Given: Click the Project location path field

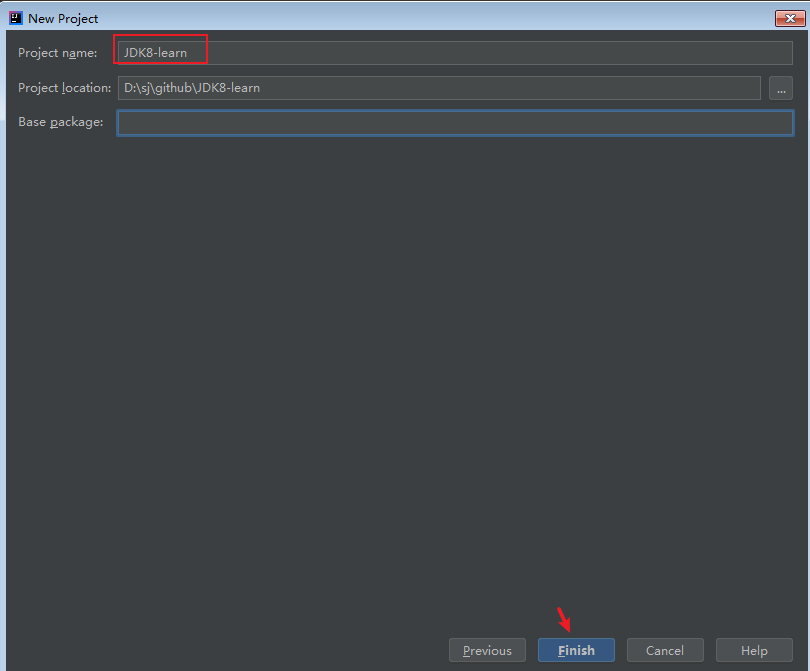Looking at the screenshot, I should pyautogui.click(x=439, y=88).
